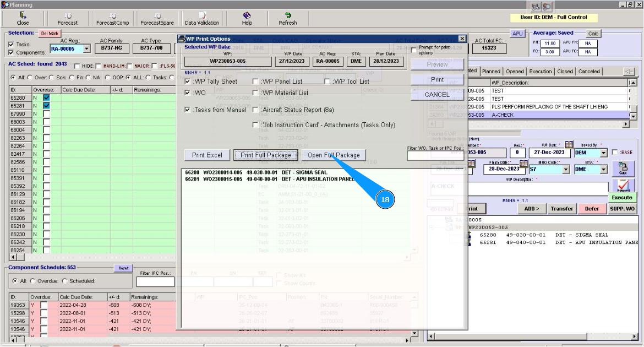
Task: Open the calendar picker beside Finish Date
Action: pos(523,163)
